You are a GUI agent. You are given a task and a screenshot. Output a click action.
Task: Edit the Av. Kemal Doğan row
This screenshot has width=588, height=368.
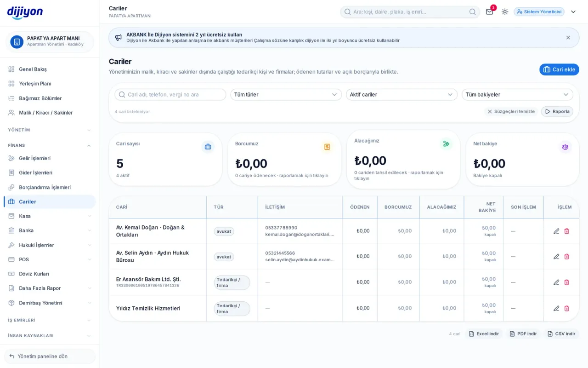(x=556, y=231)
